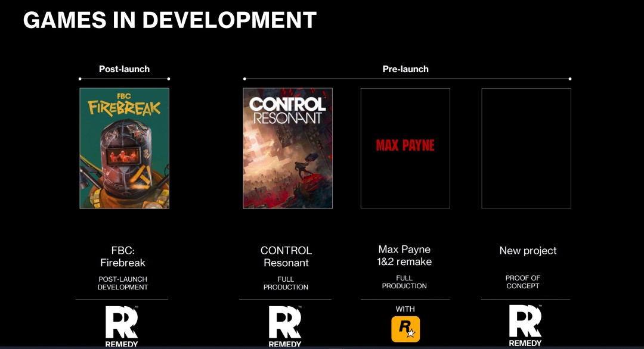This screenshot has width=644, height=349.
Task: Select 'FULL PRODUCTION' label under CONTROL Resonant
Action: coord(286,283)
